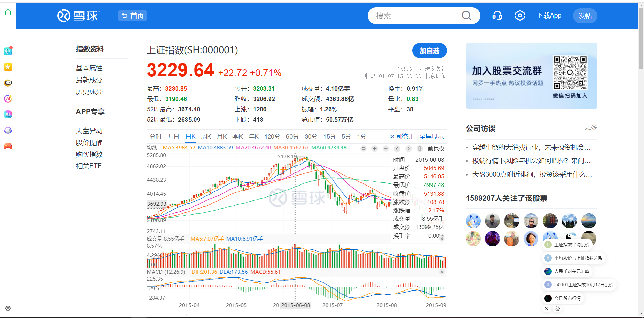The width and height of the screenshot is (644, 318).
Task: Close the candle data tooltip panel
Action: (442, 238)
